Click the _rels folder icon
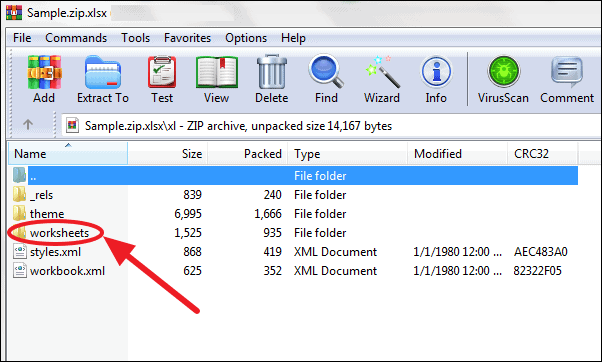602x362 pixels. click(19, 194)
